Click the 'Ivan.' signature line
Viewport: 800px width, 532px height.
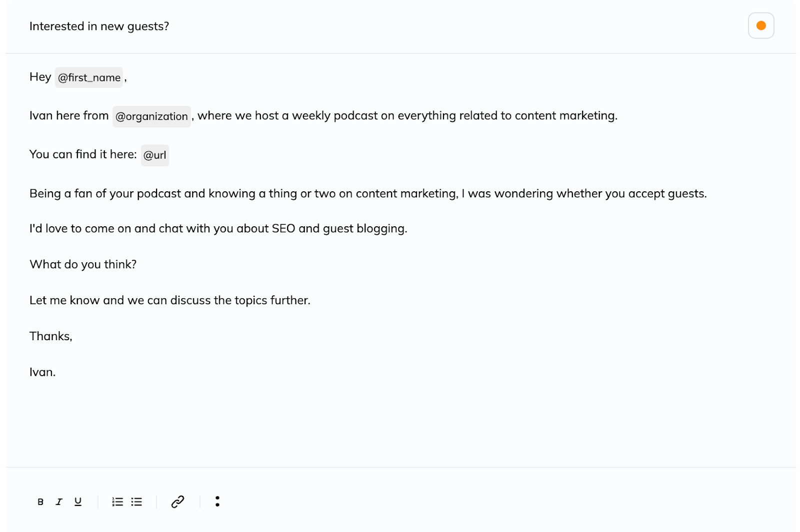click(42, 372)
